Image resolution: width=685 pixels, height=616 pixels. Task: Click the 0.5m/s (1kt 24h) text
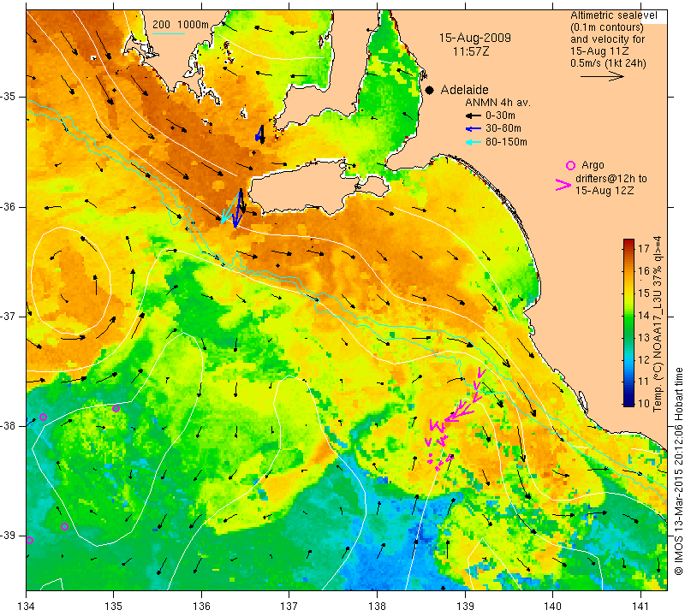point(608,63)
